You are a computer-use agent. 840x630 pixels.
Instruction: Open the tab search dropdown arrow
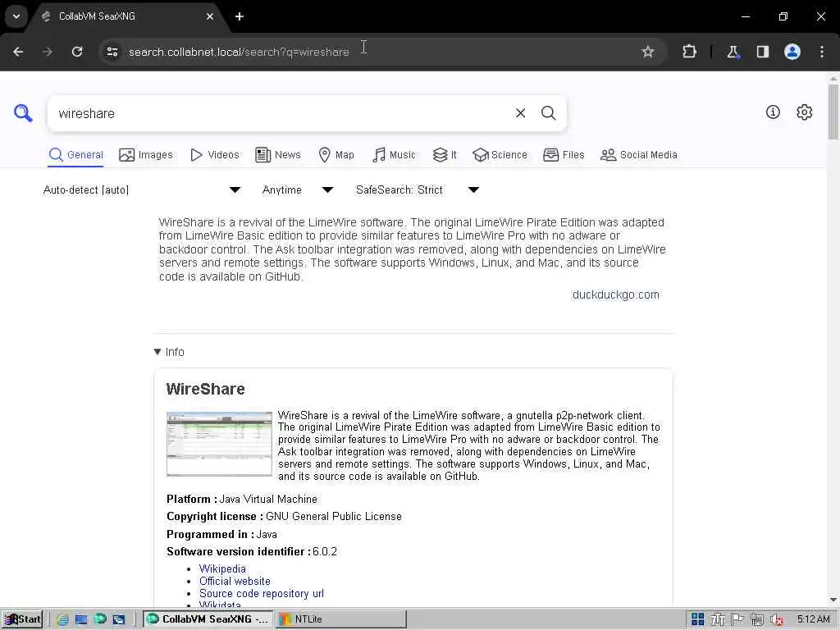tap(16, 16)
